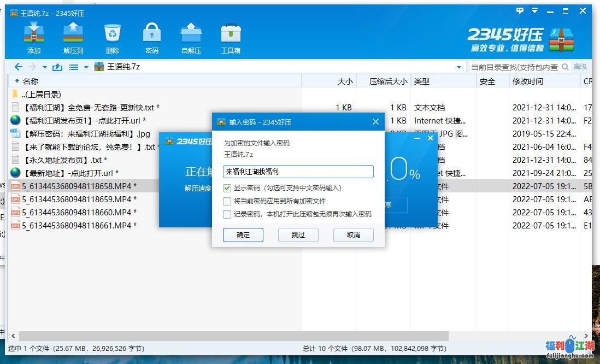This screenshot has height=364, width=600.
Task: Click the 跳过 (Skip) button
Action: click(298, 235)
